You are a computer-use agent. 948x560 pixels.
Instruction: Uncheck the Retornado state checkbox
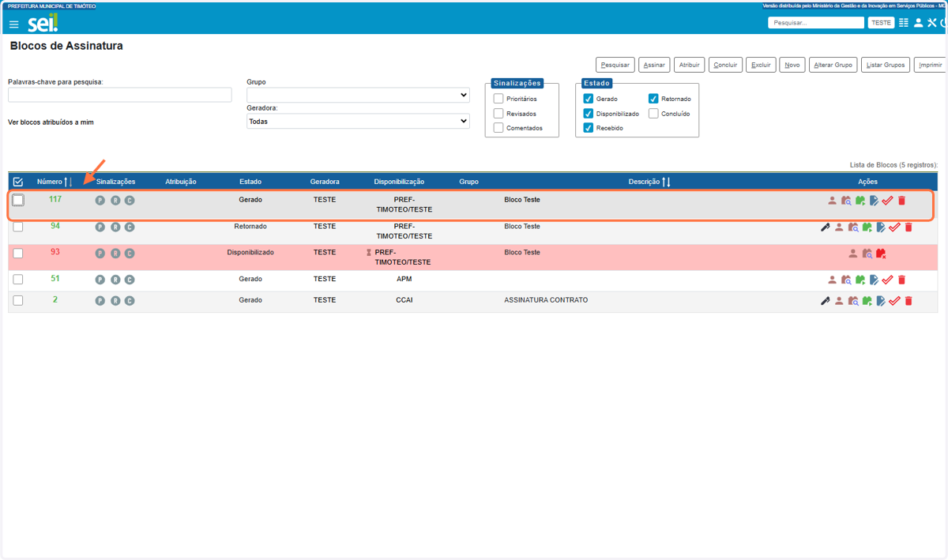pos(653,99)
